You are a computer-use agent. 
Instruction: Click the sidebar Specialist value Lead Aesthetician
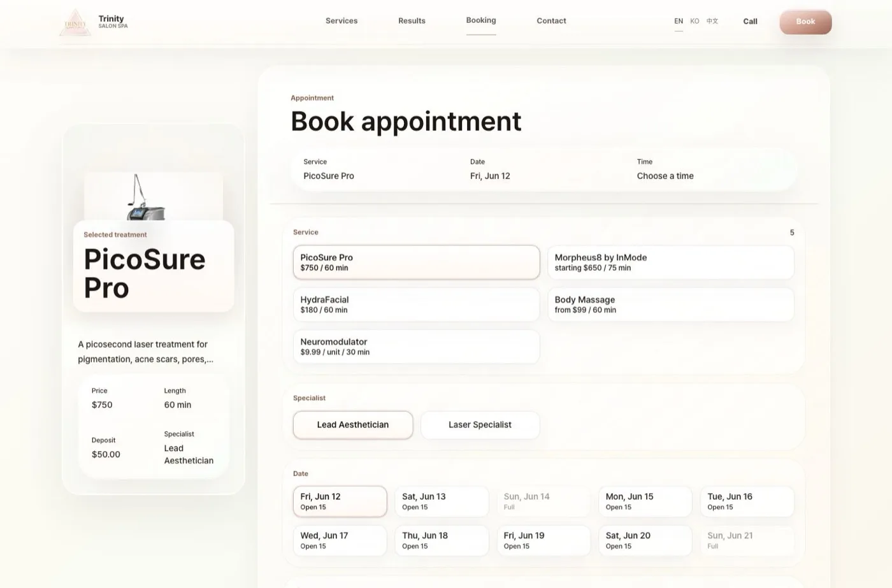(x=189, y=454)
